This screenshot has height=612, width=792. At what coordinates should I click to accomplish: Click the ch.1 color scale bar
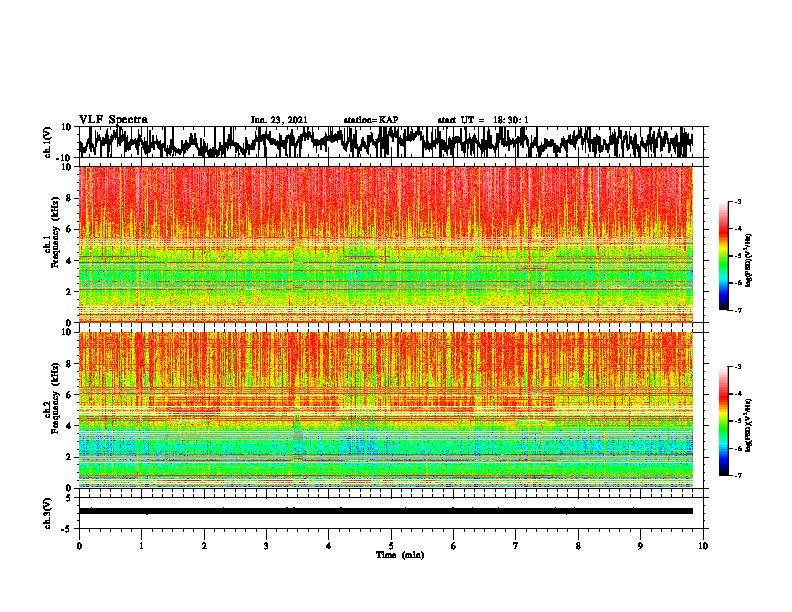coord(723,256)
